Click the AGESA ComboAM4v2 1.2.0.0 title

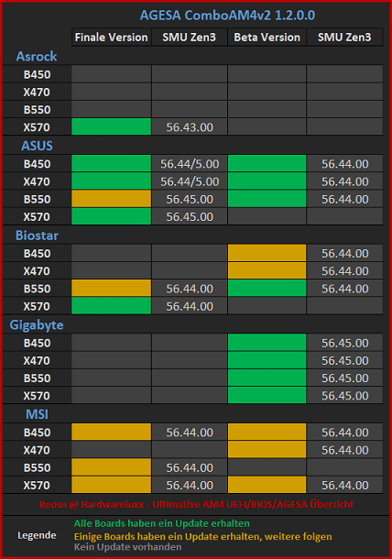(x=227, y=16)
